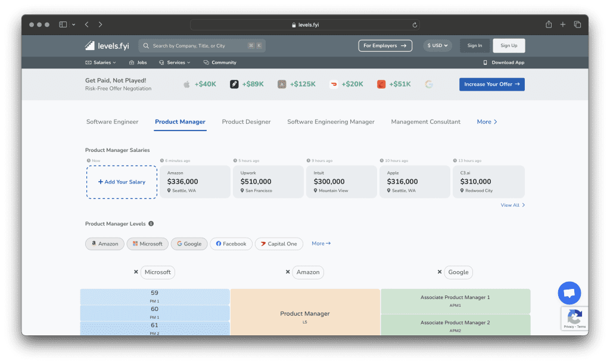This screenshot has width=610, height=364.
Task: Open the blue chat support bubble
Action: pos(569,293)
